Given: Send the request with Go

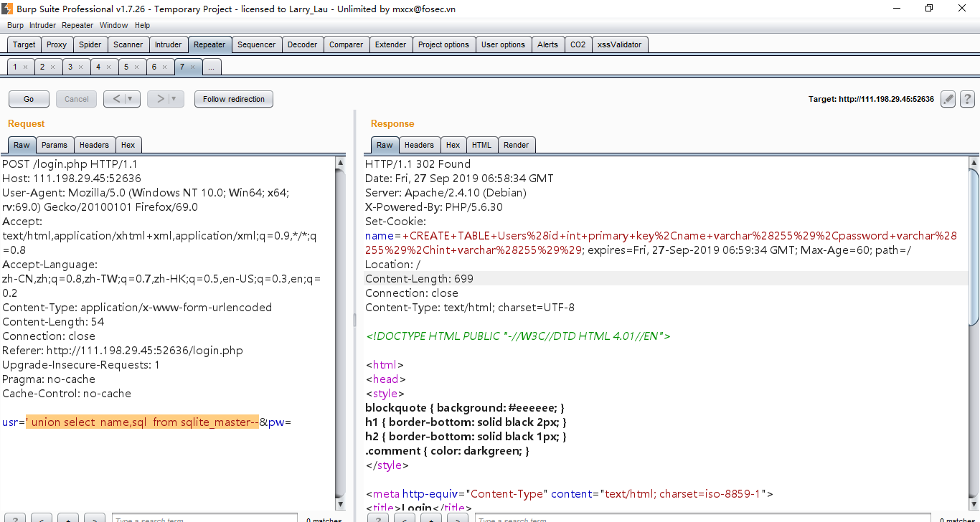Looking at the screenshot, I should (x=29, y=99).
